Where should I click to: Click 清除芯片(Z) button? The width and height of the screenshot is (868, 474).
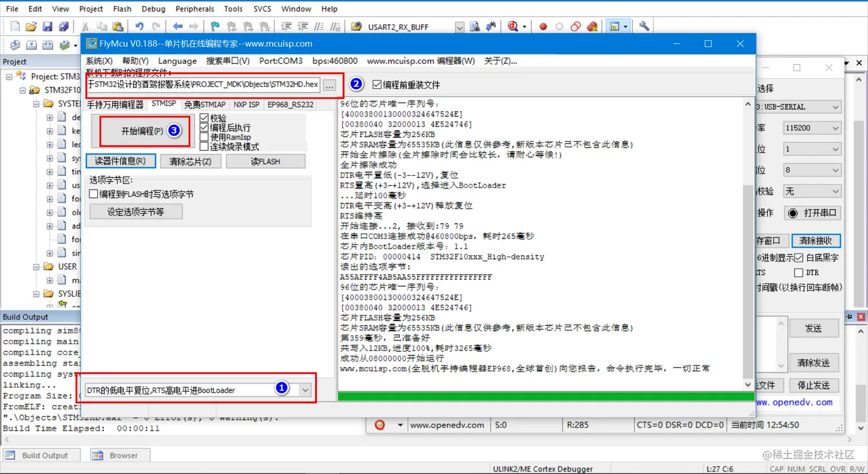point(191,161)
